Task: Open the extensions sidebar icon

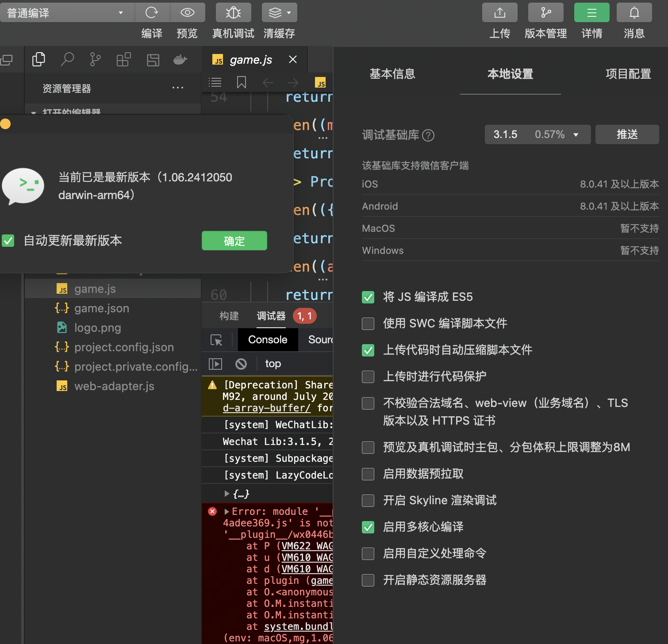Action: point(123,59)
